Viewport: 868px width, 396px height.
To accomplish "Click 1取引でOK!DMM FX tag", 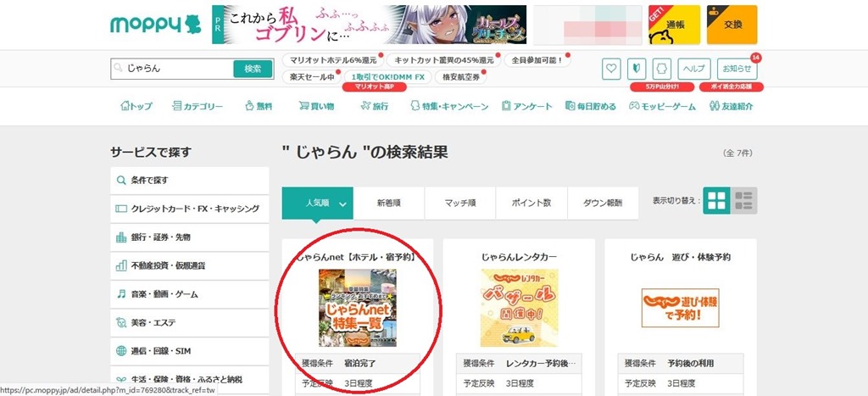I will tap(387, 77).
